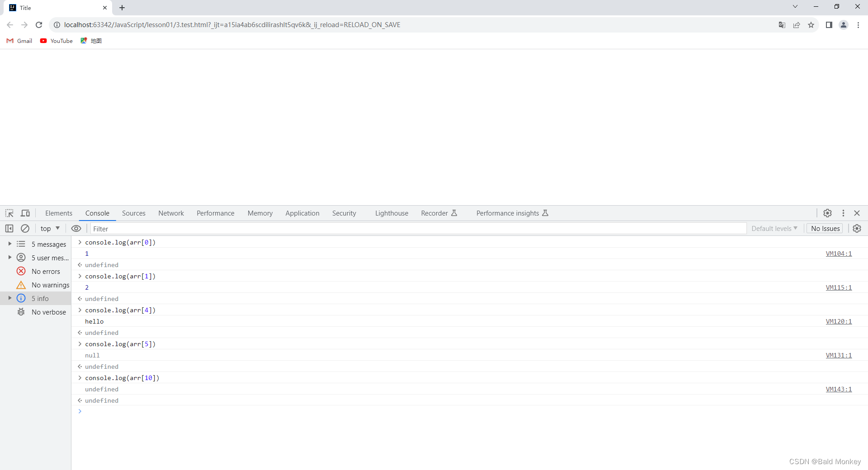
Task: Switch to the Elements tab
Action: tap(59, 213)
